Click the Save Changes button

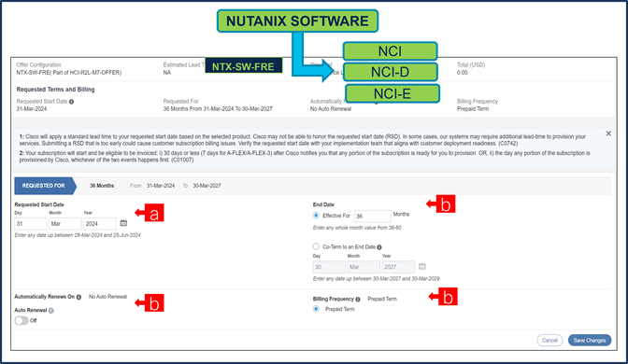coord(590,341)
